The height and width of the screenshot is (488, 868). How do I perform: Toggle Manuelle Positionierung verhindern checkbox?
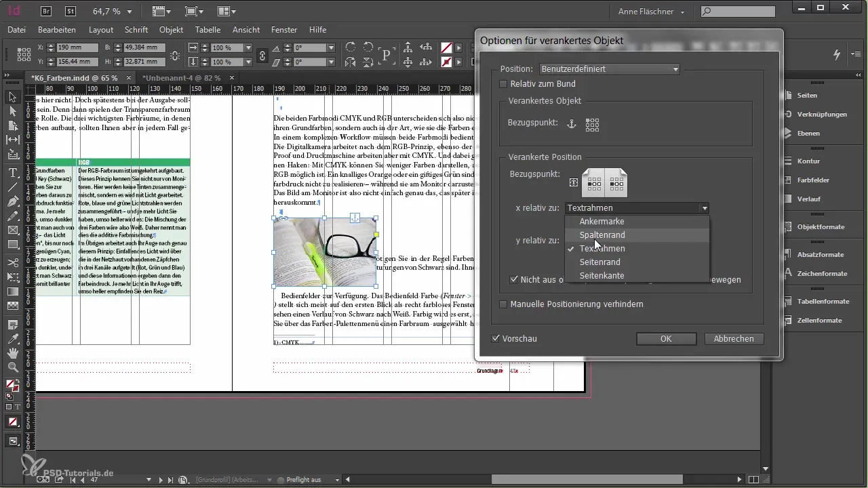click(x=503, y=304)
